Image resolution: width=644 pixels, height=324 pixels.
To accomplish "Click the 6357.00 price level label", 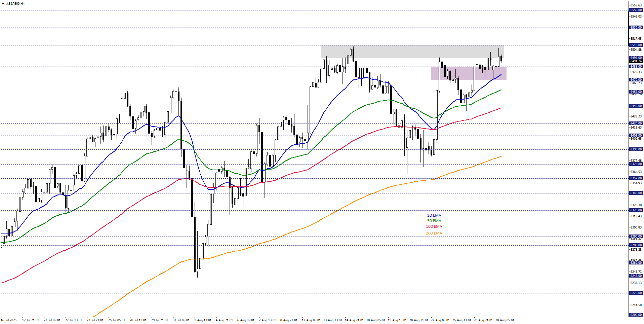I will (x=636, y=178).
